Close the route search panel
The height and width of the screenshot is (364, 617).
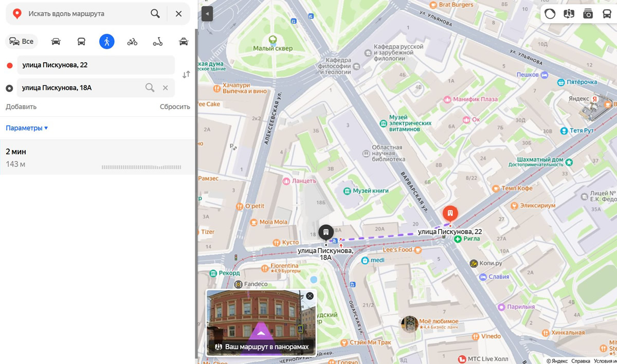[x=178, y=14]
